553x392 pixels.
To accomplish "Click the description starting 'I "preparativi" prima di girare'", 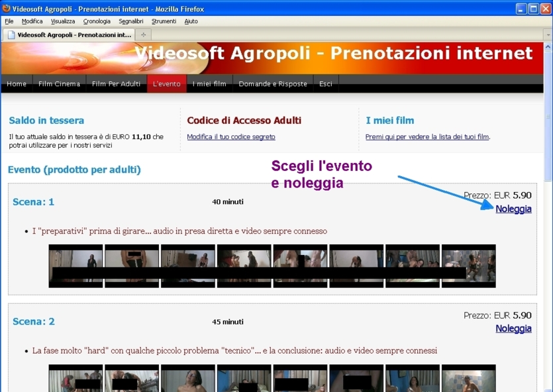I will pos(180,231).
